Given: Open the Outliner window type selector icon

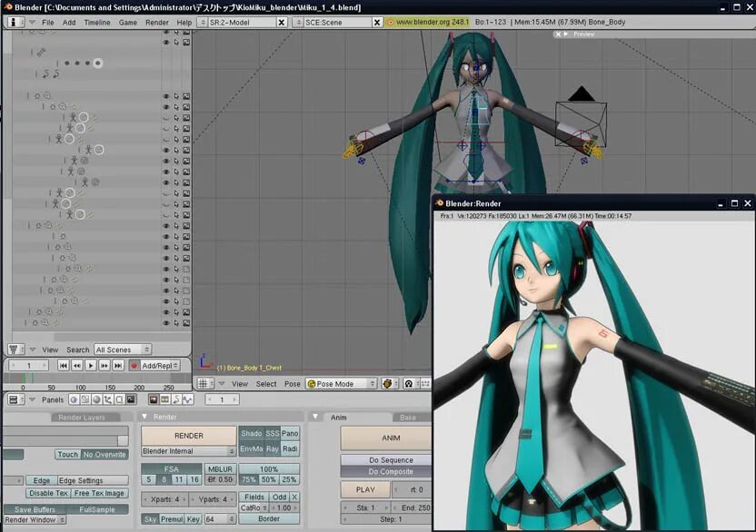Looking at the screenshot, I should tap(16, 350).
